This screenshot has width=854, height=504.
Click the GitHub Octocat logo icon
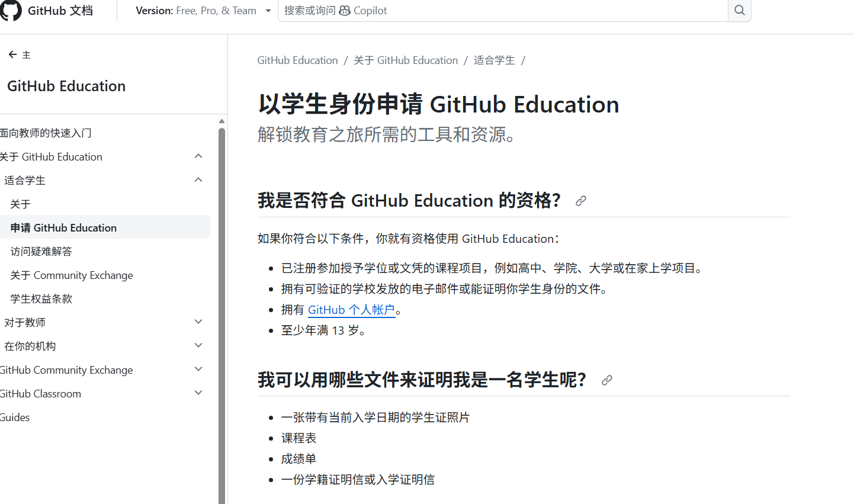[11, 11]
